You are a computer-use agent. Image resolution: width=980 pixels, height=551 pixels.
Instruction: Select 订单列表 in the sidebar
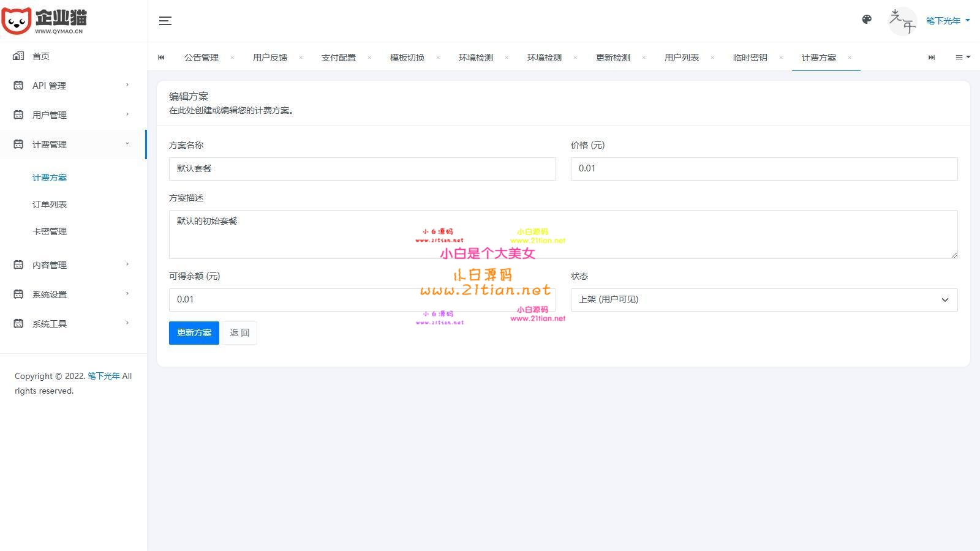click(x=50, y=204)
